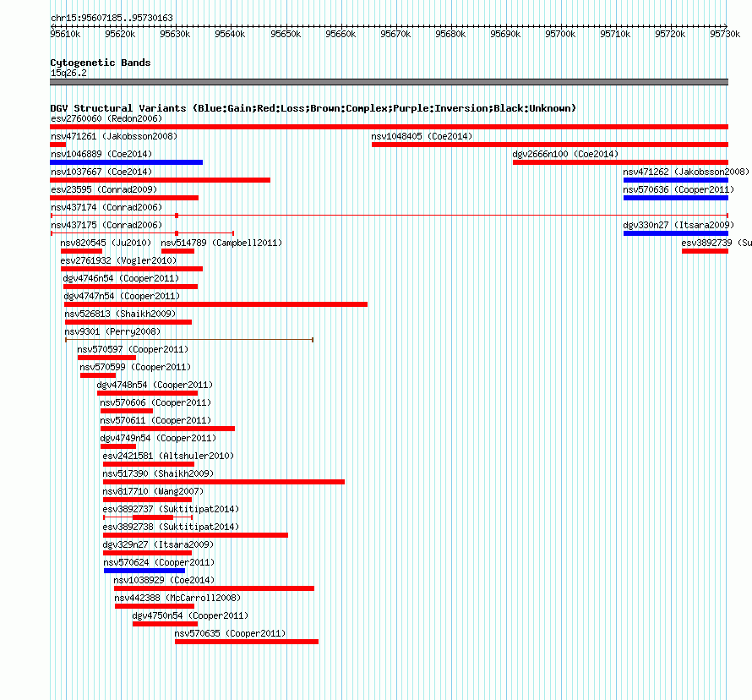Screen dimensions: 752x700
Task: Click nsv9301 (Perry2008) label
Action: point(112,331)
